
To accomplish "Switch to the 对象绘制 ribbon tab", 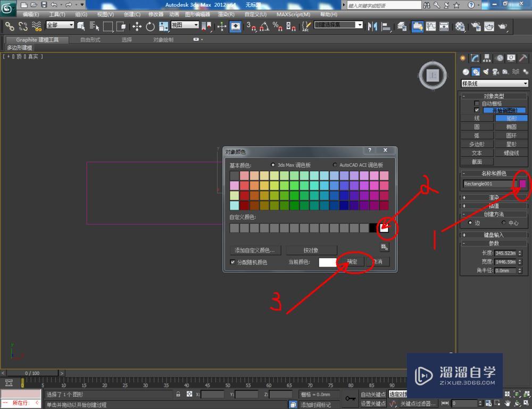I will tap(163, 40).
